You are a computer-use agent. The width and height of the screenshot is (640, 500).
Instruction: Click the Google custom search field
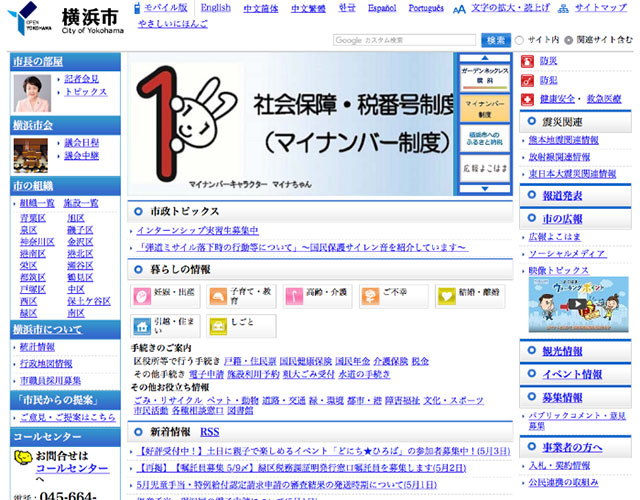pos(404,40)
